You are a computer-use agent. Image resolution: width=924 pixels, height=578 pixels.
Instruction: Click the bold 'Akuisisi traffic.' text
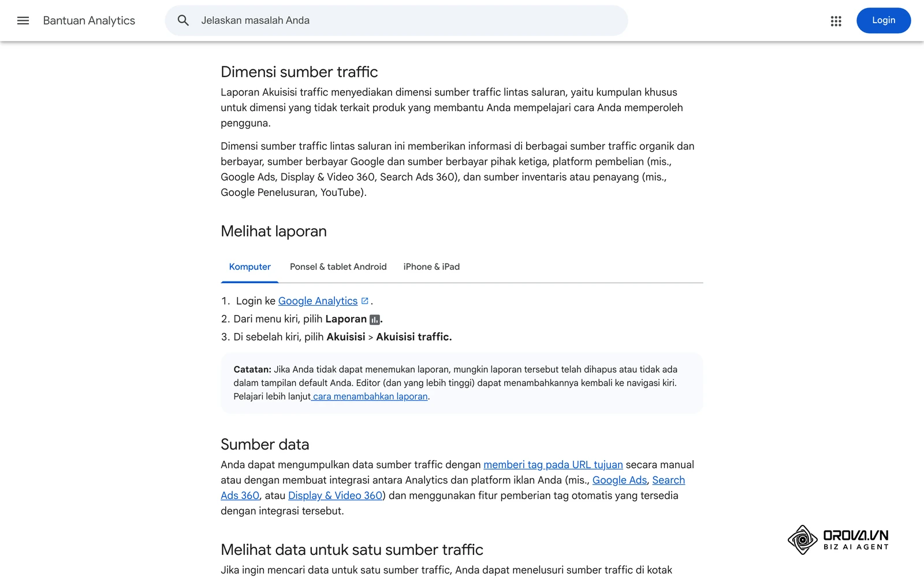(x=414, y=337)
